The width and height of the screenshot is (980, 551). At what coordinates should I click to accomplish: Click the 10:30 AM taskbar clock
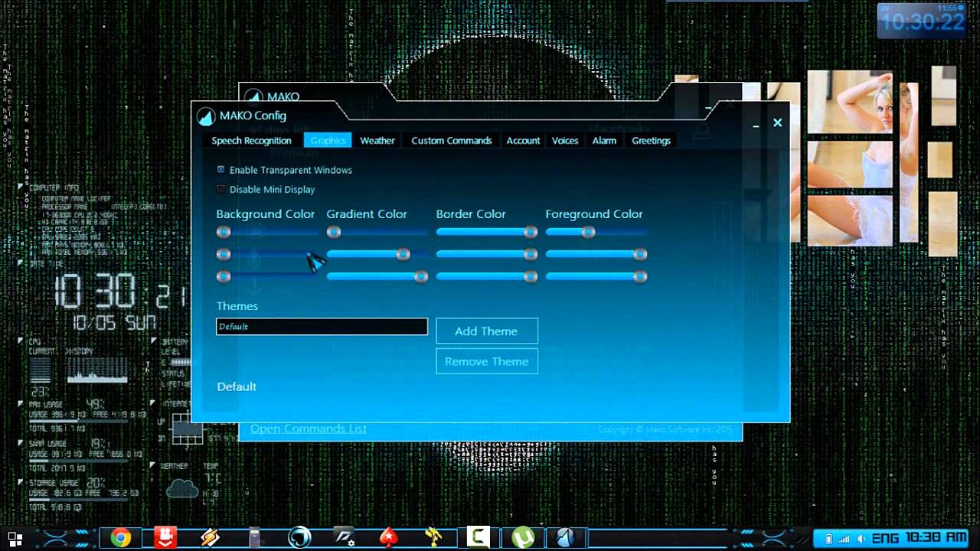[x=936, y=538]
